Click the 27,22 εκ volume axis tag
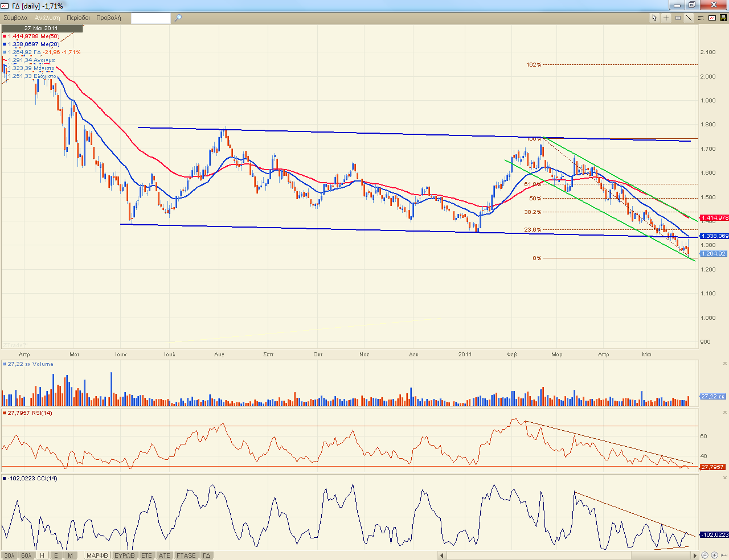 [713, 397]
